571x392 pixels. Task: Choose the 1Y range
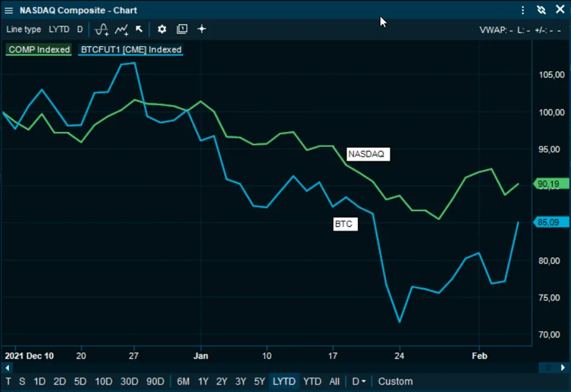(x=203, y=382)
